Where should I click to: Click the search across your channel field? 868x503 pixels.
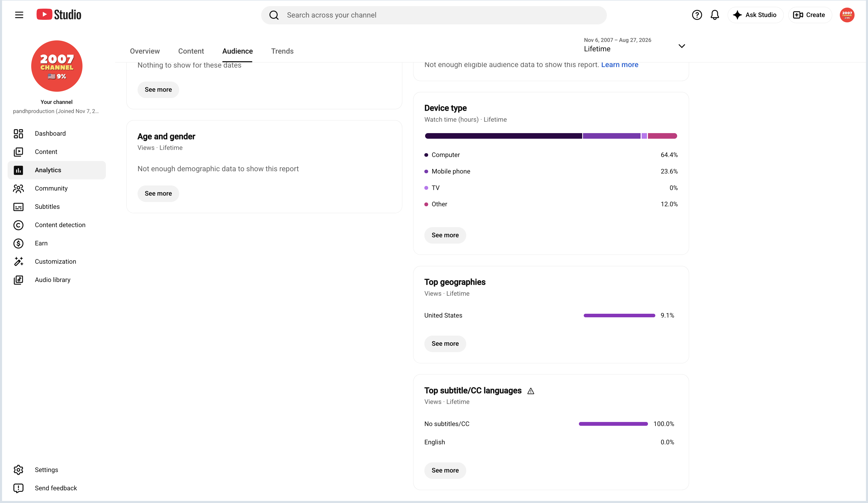tap(434, 15)
